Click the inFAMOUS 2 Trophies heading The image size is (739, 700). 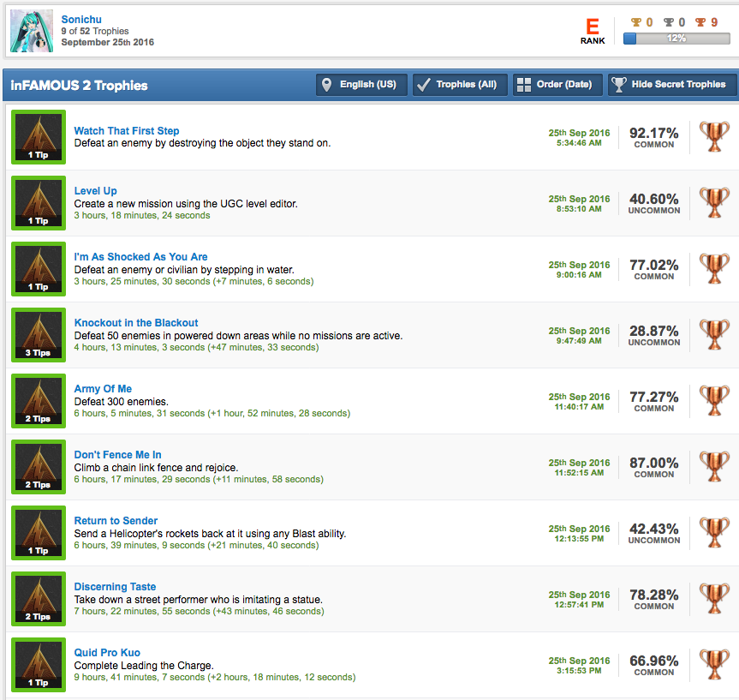point(79,86)
